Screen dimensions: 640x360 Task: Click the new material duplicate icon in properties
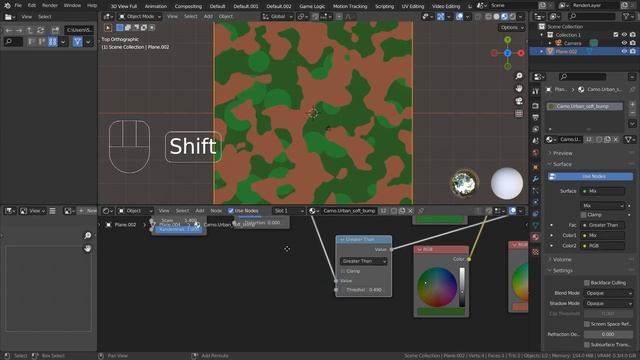(x=607, y=140)
